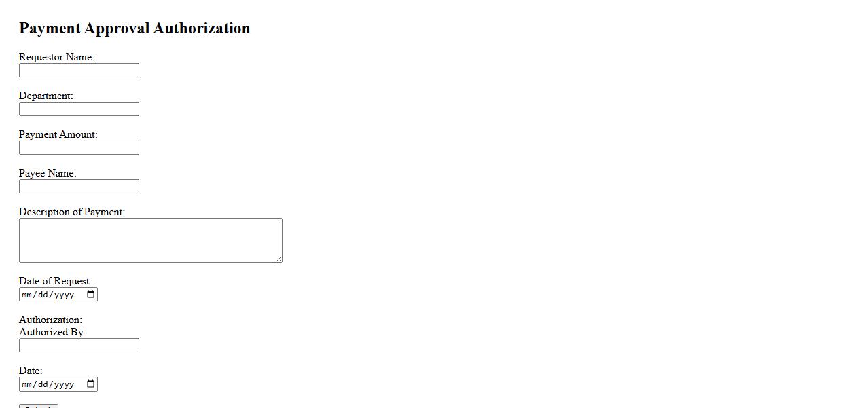This screenshot has height=408, width=868.
Task: Focus the Department text box
Action: click(x=79, y=109)
